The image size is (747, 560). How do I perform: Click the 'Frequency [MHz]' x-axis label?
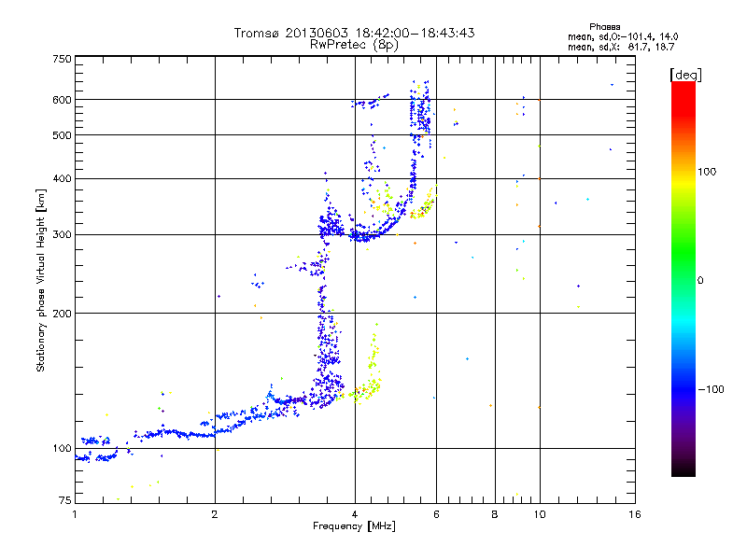click(x=354, y=526)
